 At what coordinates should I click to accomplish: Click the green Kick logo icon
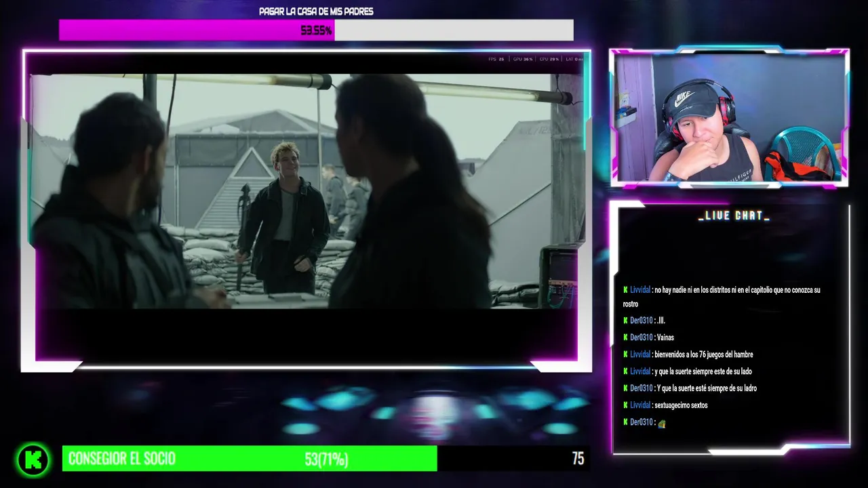(x=33, y=460)
